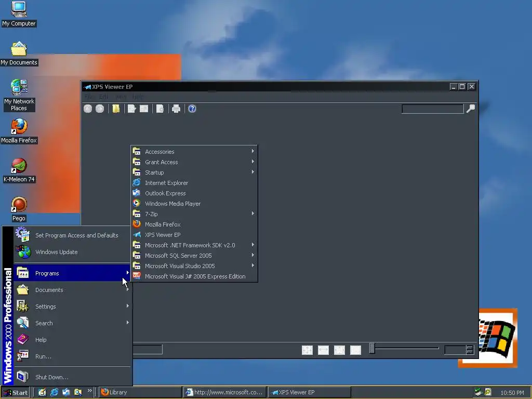
Task: Open Set Program Access and Defaults
Action: click(x=72, y=235)
